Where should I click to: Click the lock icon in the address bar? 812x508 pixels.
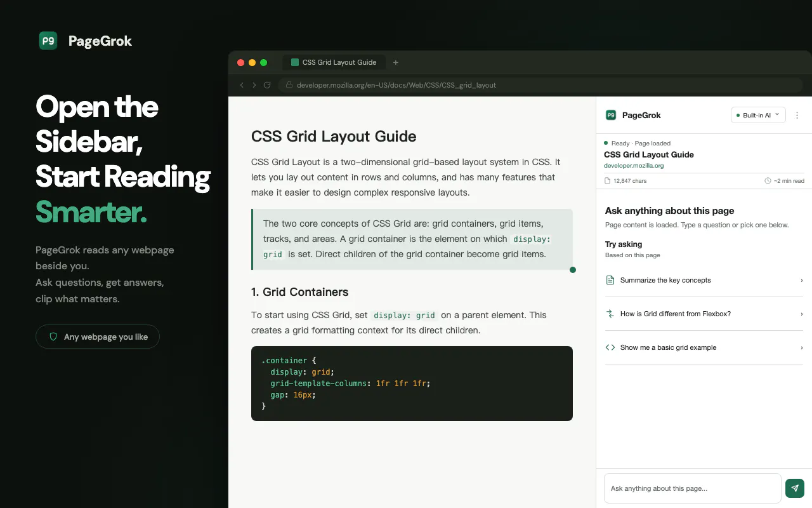pyautogui.click(x=289, y=85)
